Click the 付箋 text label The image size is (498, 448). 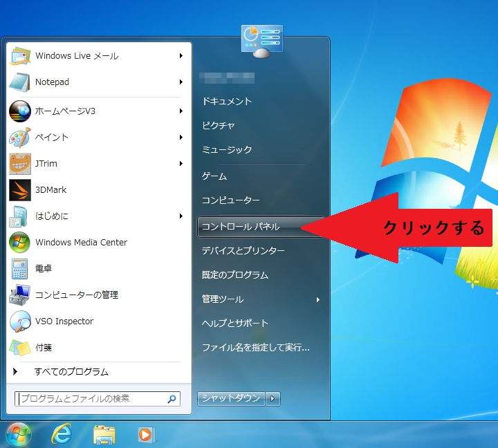[44, 348]
